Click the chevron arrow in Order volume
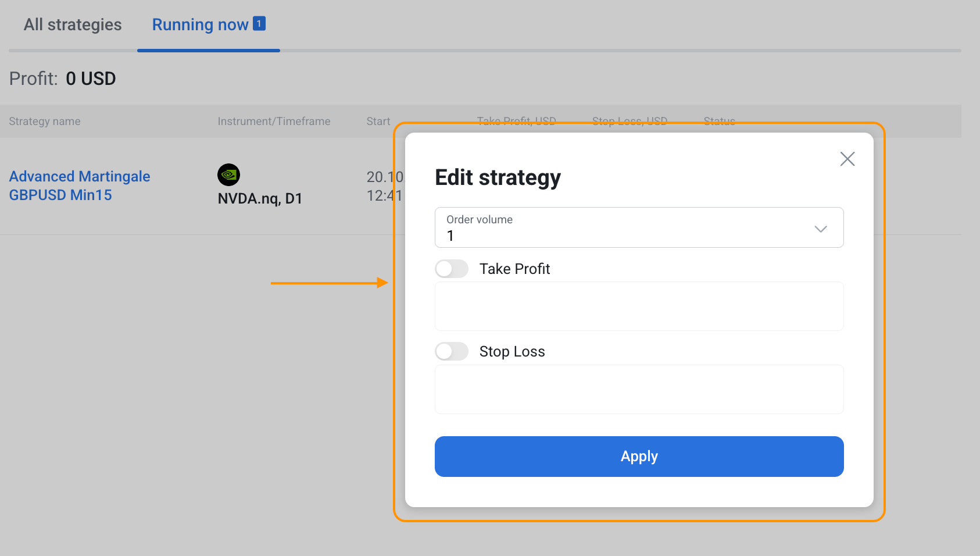The image size is (980, 556). (820, 229)
